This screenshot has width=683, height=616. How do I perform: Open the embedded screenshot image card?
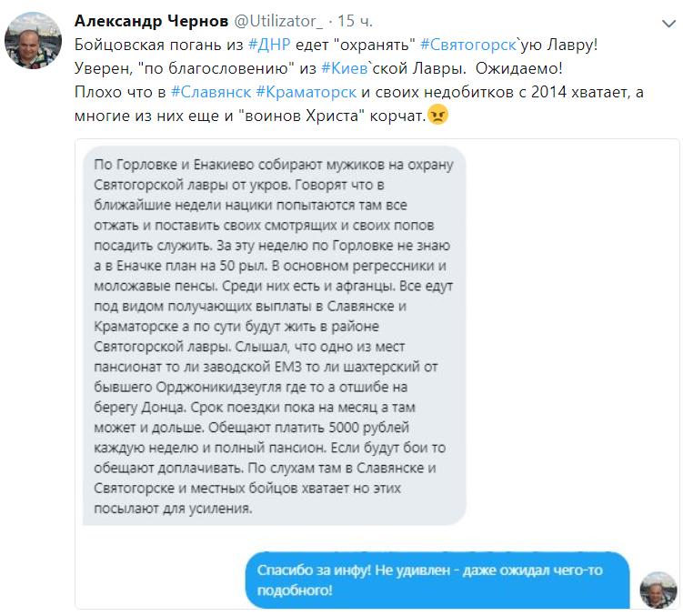click(x=377, y=374)
